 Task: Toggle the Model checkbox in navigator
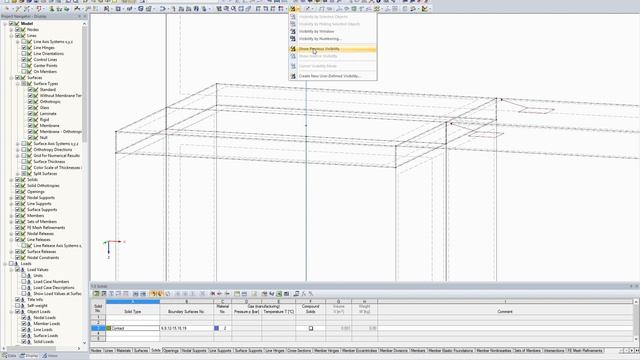coord(11,24)
